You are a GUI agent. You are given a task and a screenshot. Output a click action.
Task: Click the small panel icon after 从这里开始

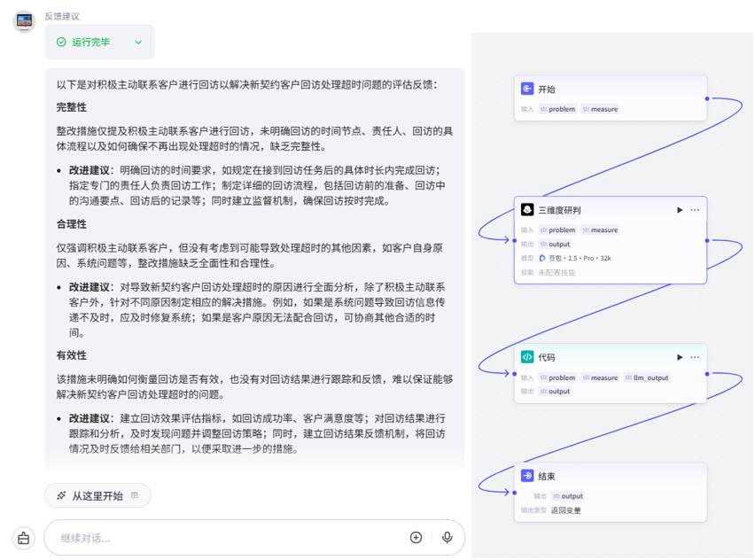[135, 495]
